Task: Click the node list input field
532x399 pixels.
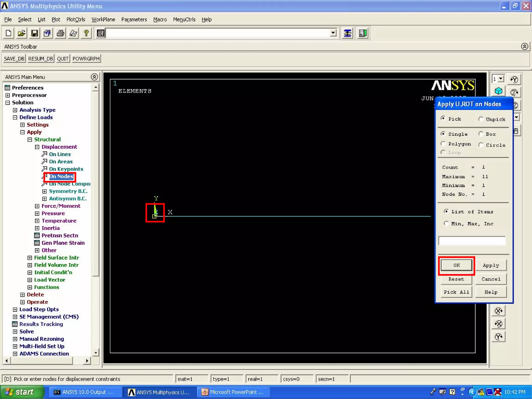Action: [x=472, y=241]
